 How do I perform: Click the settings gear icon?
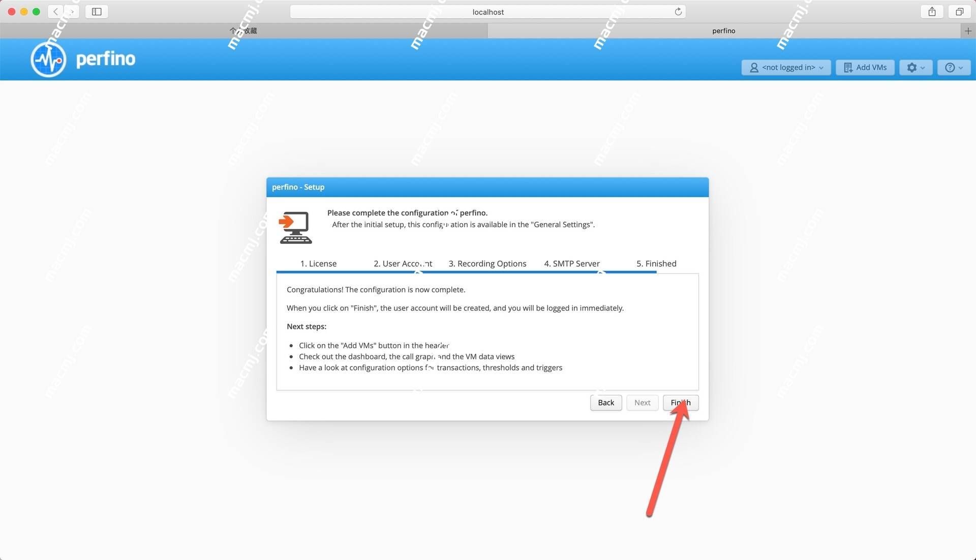pyautogui.click(x=912, y=66)
